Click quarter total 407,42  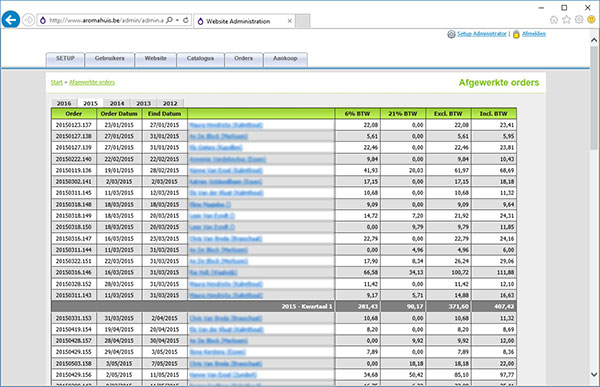(x=504, y=307)
